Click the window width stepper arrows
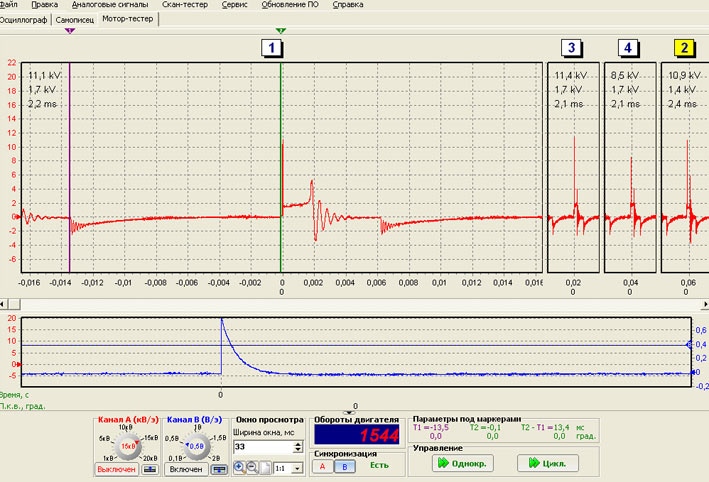Image resolution: width=709 pixels, height=482 pixels. (298, 447)
